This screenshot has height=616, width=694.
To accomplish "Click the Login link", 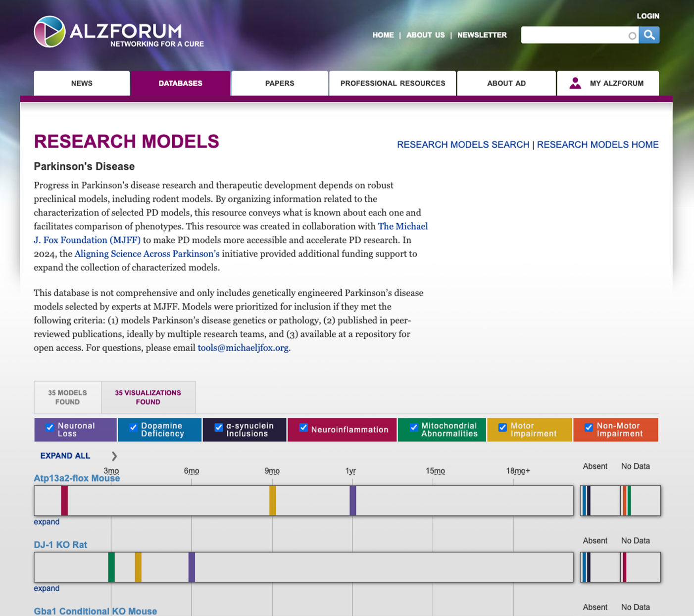I will coord(647,16).
